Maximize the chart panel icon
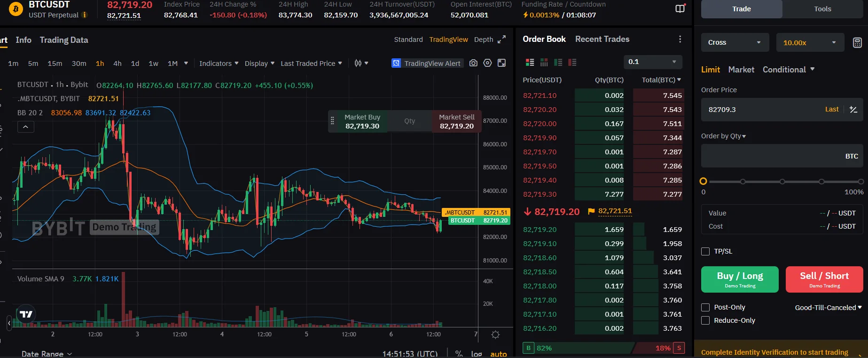Image resolution: width=868 pixels, height=358 pixels. point(502,63)
